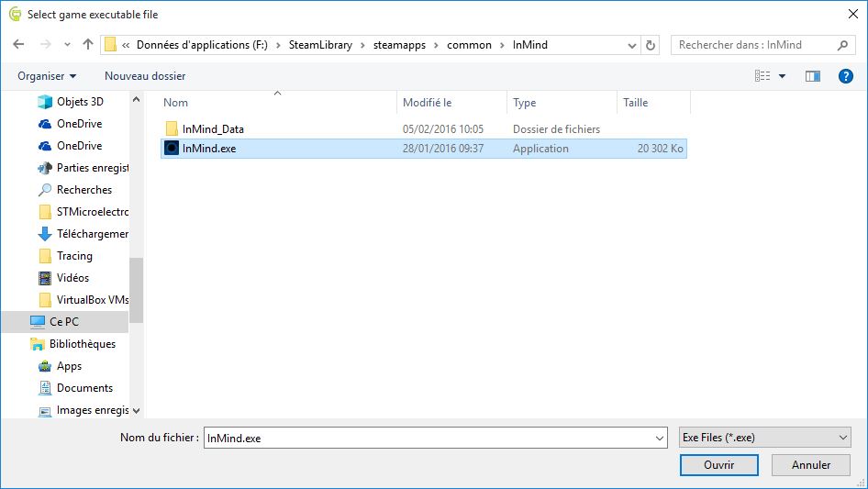Go up one folder level arrow
868x489 pixels.
point(88,45)
